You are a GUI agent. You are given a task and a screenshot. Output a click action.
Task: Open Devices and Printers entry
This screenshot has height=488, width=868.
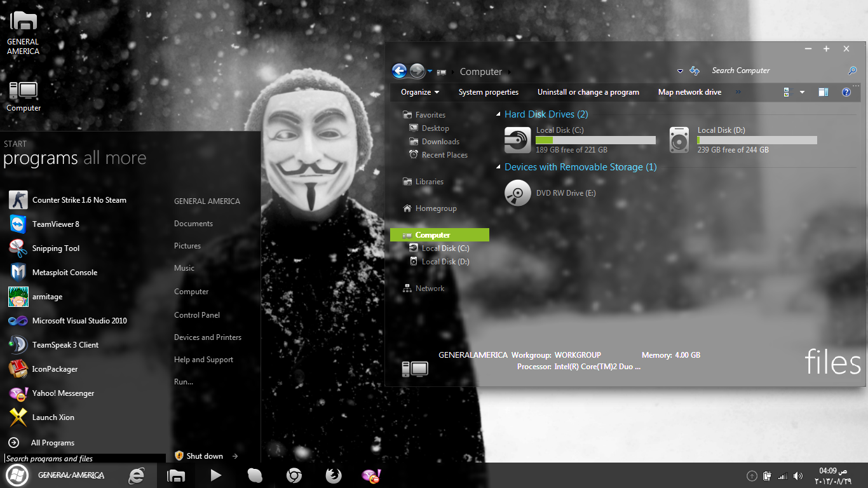tap(208, 337)
